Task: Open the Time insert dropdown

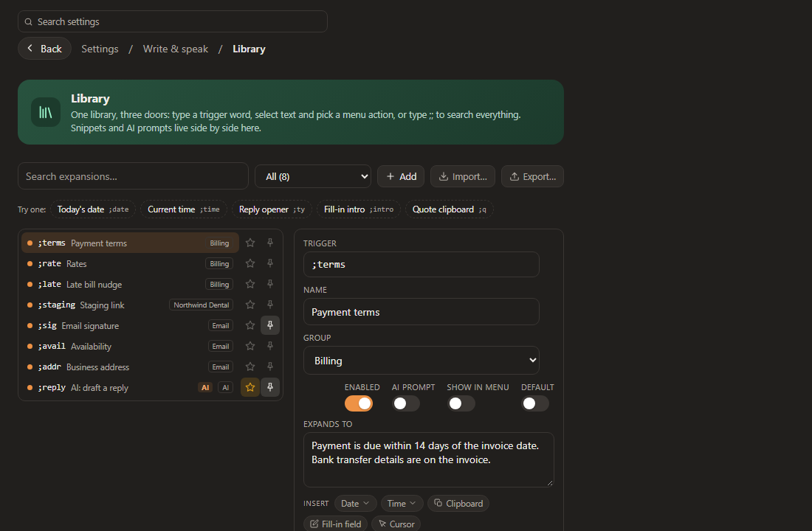Action: pos(402,504)
